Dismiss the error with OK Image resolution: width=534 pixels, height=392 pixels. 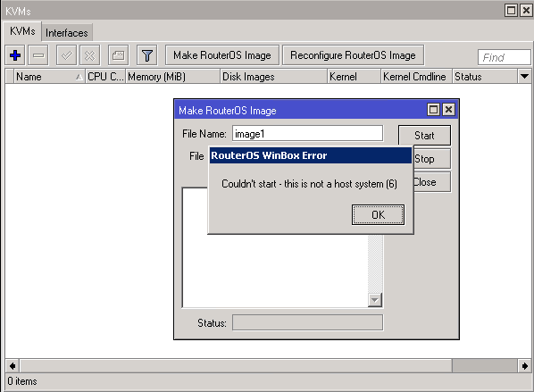pos(378,215)
